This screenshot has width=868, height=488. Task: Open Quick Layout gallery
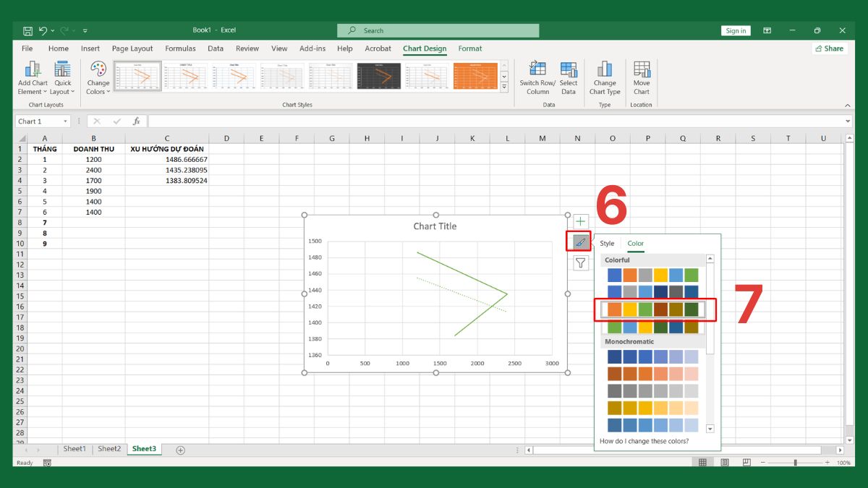pos(63,78)
